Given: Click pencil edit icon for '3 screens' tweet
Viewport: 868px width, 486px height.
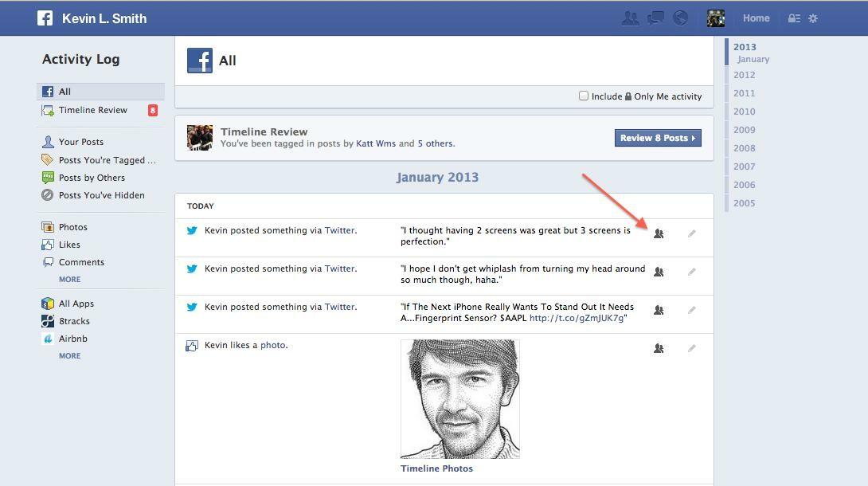Looking at the screenshot, I should [x=691, y=233].
